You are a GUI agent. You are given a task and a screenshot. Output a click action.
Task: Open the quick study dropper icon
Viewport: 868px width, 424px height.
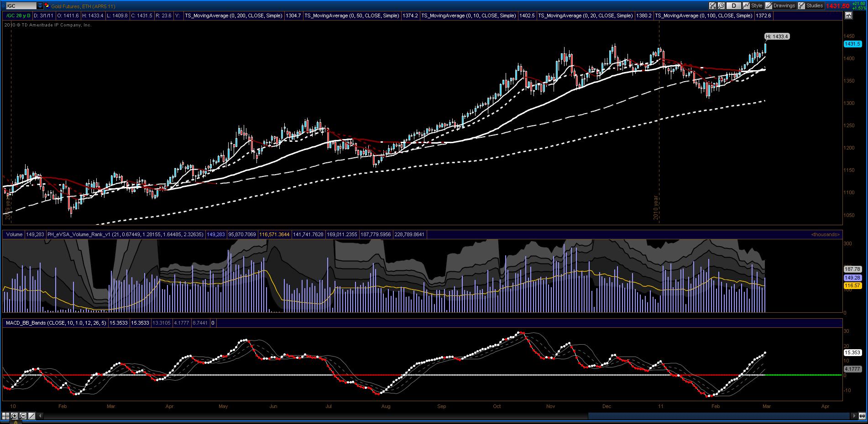(x=712, y=6)
